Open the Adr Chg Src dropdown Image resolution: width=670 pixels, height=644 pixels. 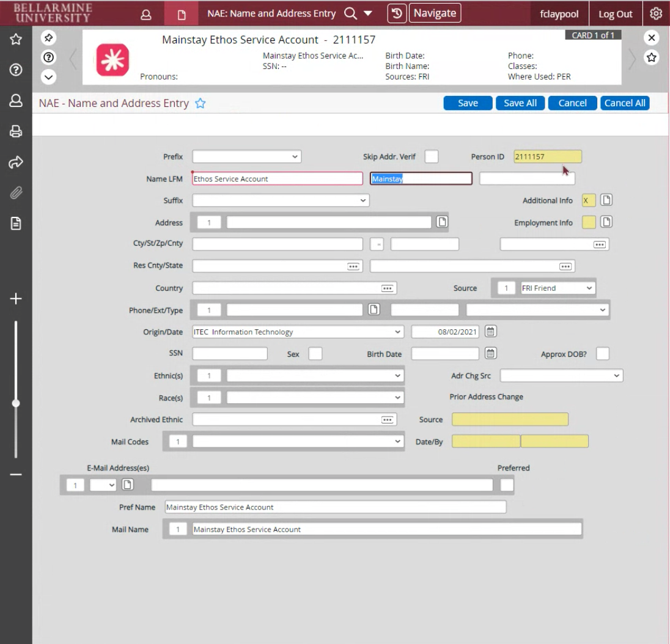[561, 376]
